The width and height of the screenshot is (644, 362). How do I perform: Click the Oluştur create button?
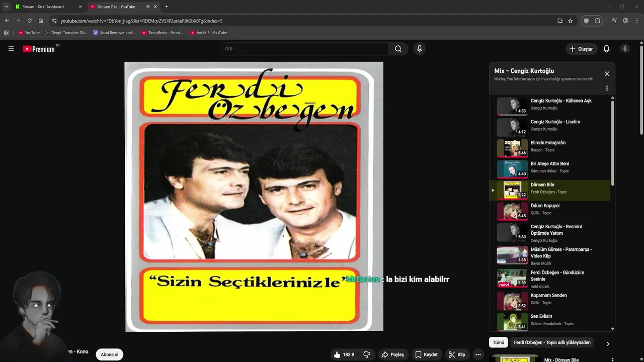581,49
